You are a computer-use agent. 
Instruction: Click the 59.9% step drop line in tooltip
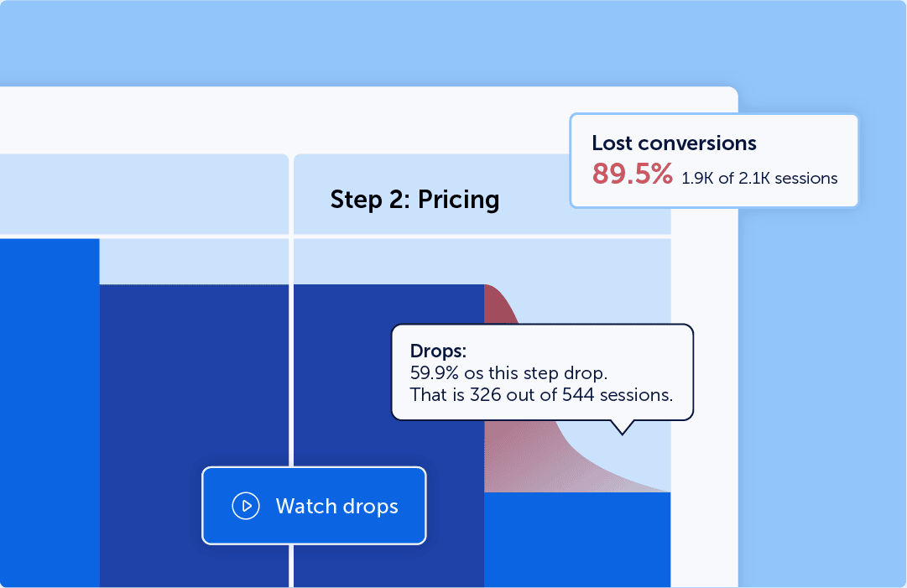click(508, 373)
